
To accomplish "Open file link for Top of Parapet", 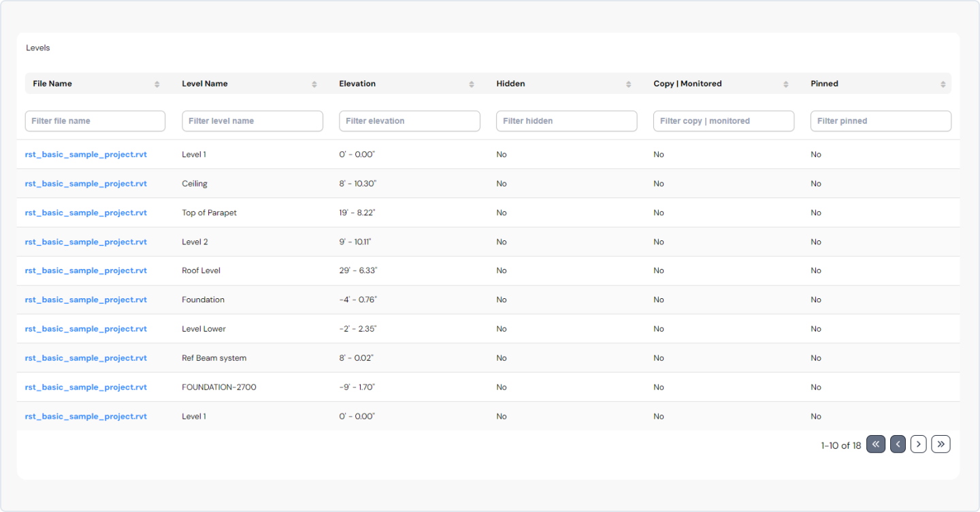I will [86, 213].
